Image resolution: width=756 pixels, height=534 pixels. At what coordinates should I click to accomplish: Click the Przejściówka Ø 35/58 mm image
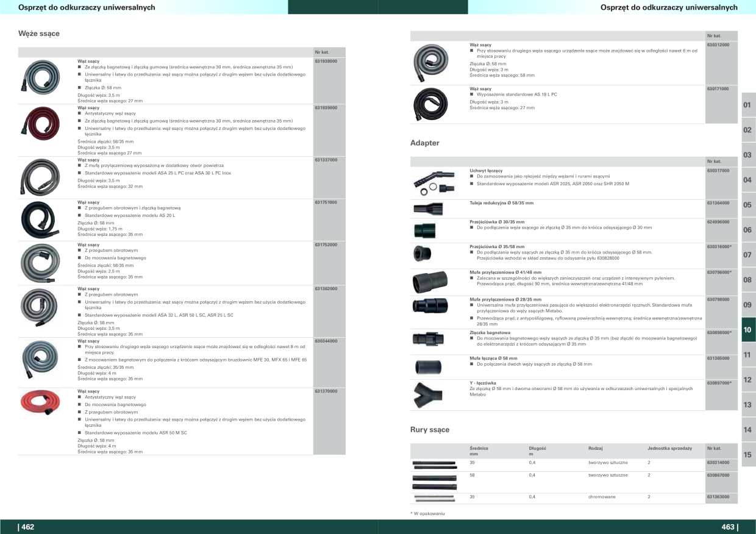(x=423, y=253)
